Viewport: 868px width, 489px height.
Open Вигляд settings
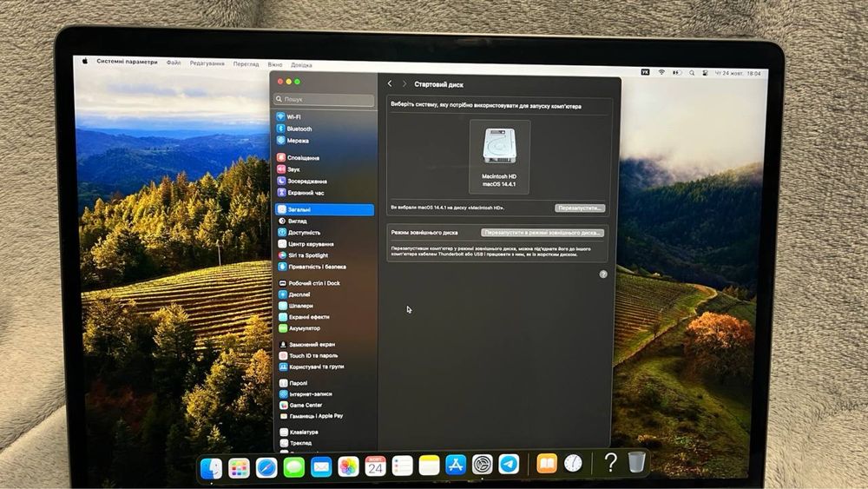pyautogui.click(x=325, y=221)
